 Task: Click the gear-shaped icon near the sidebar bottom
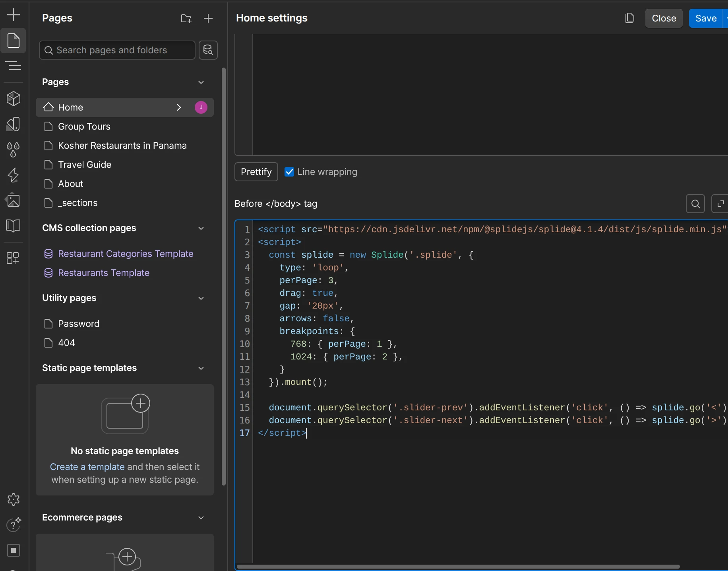(x=14, y=499)
